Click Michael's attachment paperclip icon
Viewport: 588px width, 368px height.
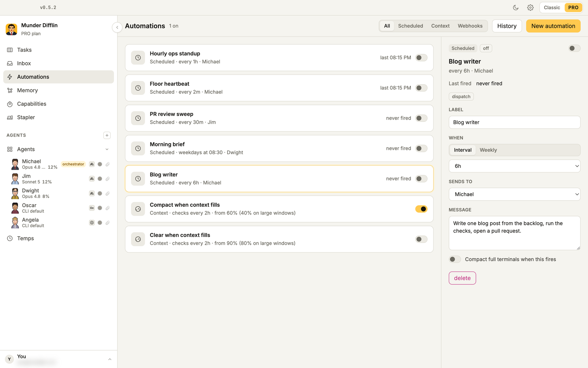pyautogui.click(x=107, y=164)
